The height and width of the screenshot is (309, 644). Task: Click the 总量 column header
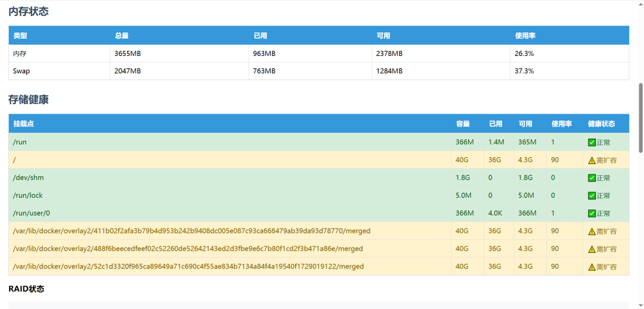pyautogui.click(x=122, y=36)
